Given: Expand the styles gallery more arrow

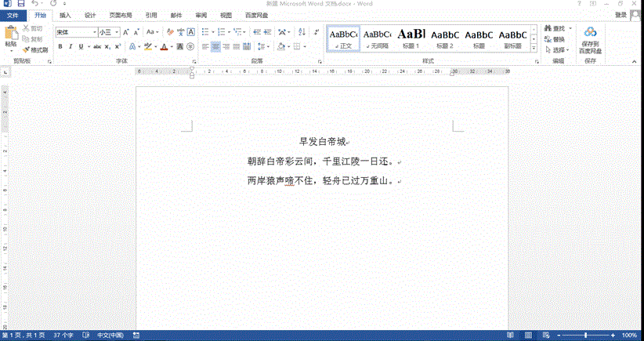Looking at the screenshot, I should (x=534, y=49).
